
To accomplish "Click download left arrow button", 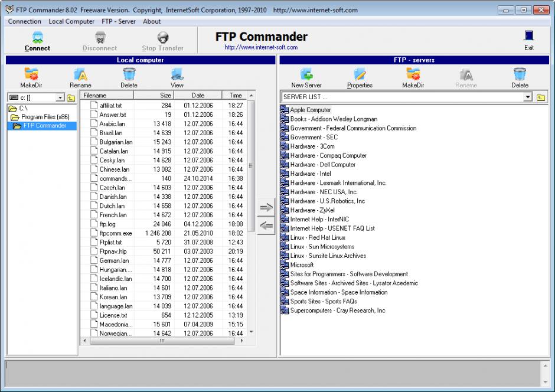I will (x=266, y=225).
